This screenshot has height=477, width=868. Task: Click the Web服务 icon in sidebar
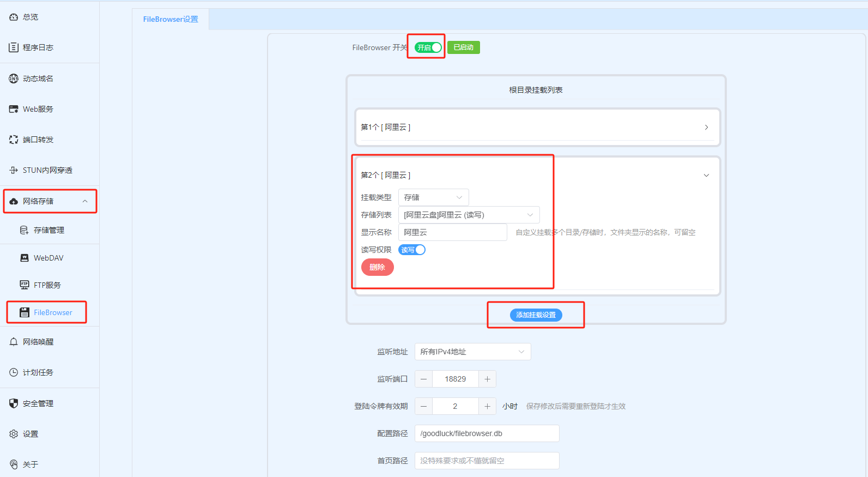click(14, 109)
